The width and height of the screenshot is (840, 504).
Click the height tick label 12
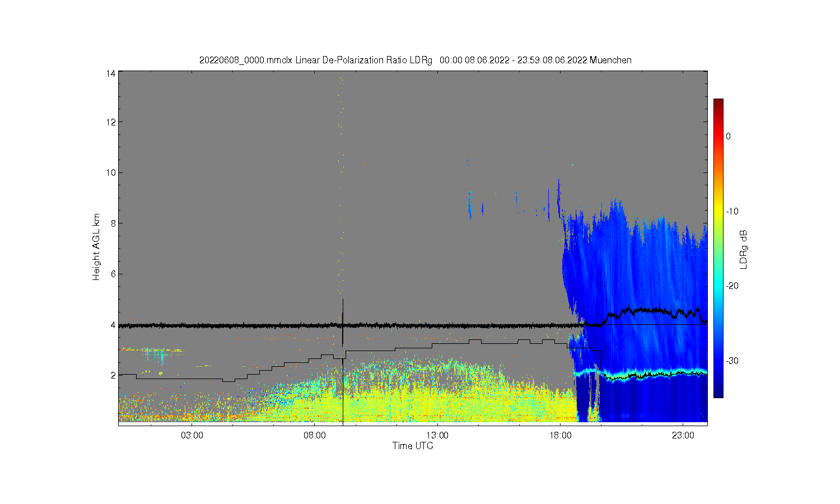point(111,122)
